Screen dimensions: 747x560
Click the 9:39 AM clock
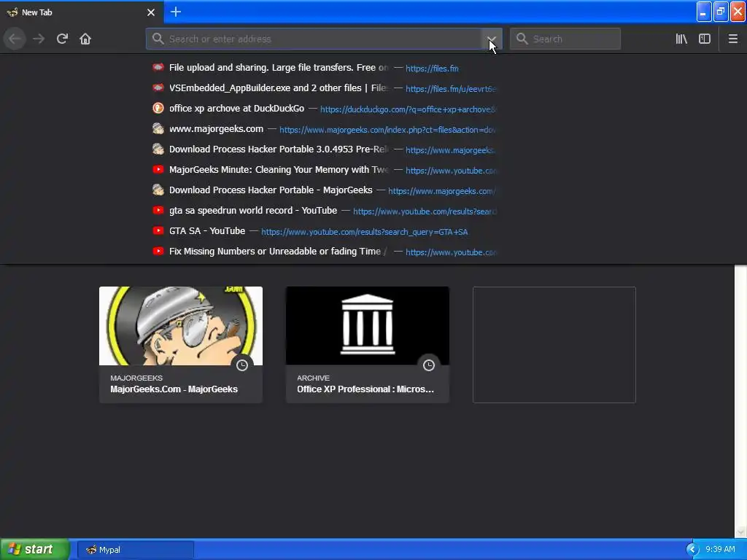[x=720, y=549]
